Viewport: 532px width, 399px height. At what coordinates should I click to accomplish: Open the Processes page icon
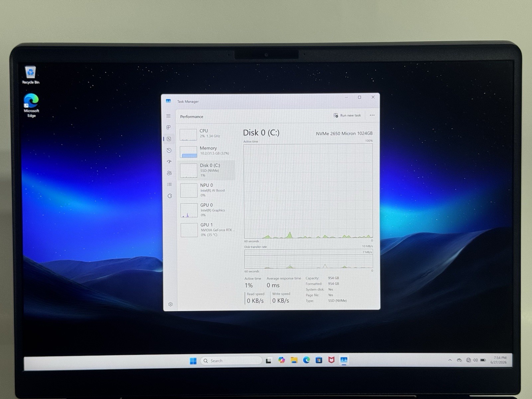[169, 127]
